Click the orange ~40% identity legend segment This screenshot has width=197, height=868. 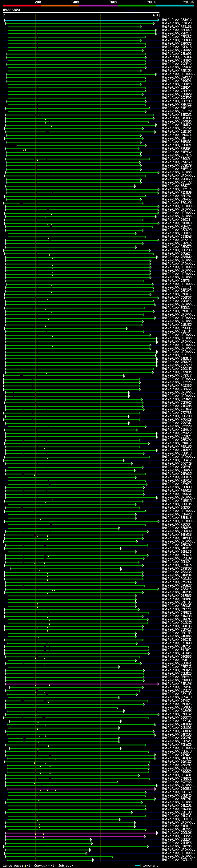60,6
